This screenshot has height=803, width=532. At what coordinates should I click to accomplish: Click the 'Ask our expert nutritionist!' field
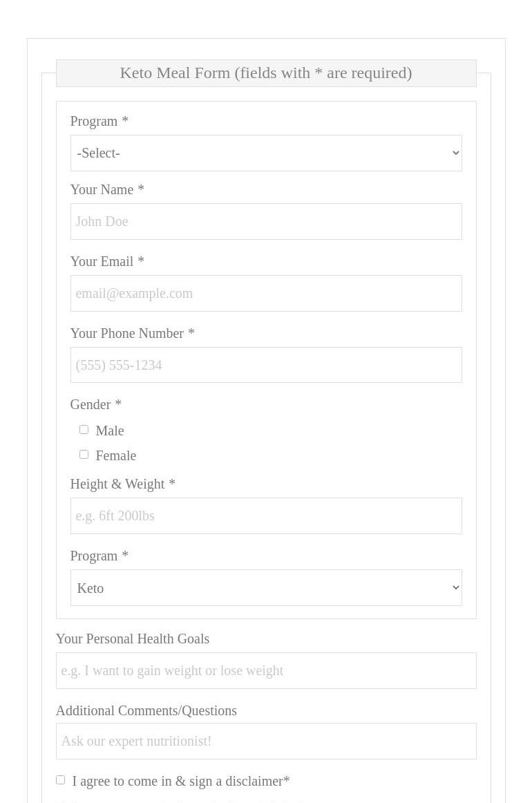265,741
